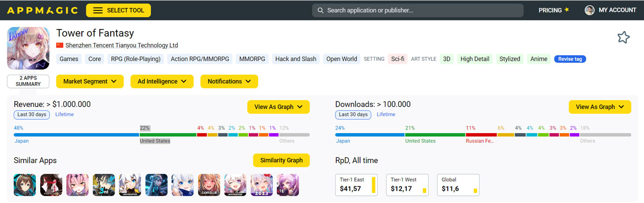
Task: Select the RPG (Role-Playing) tag
Action: pyautogui.click(x=136, y=59)
